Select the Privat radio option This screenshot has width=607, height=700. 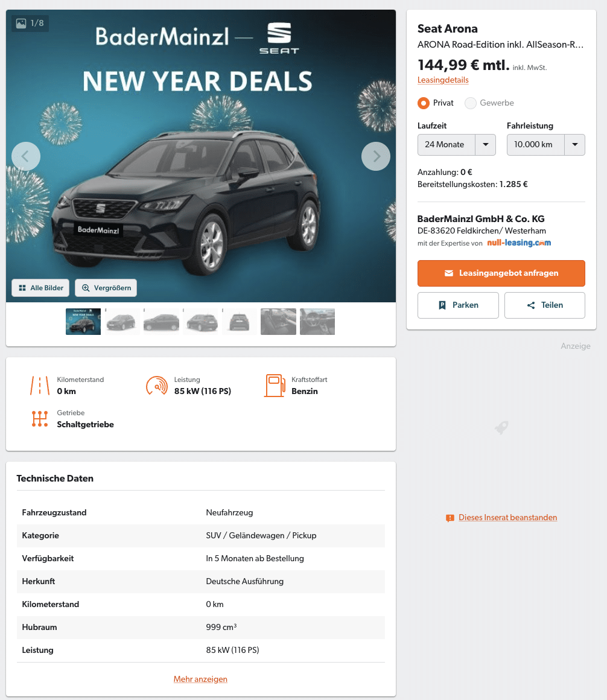pyautogui.click(x=424, y=103)
